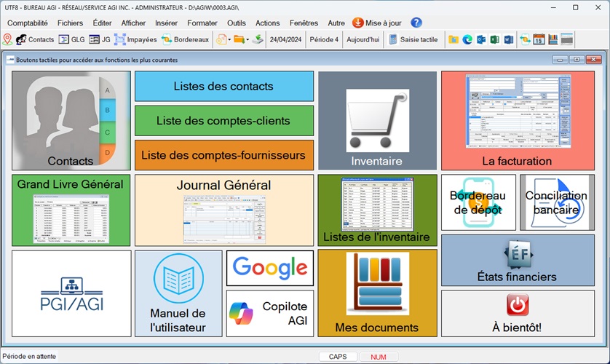Click the map location pin icon

click(x=7, y=39)
